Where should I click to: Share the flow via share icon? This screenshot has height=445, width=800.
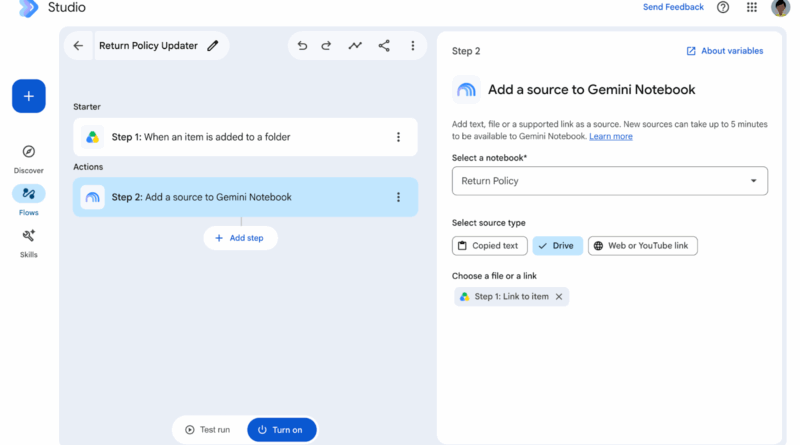[x=384, y=45]
